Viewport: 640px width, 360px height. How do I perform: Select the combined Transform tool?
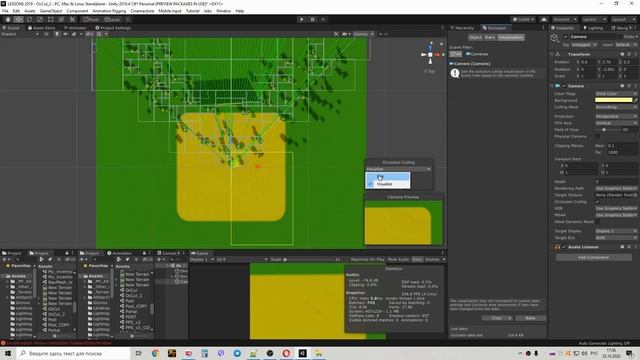click(x=61, y=19)
